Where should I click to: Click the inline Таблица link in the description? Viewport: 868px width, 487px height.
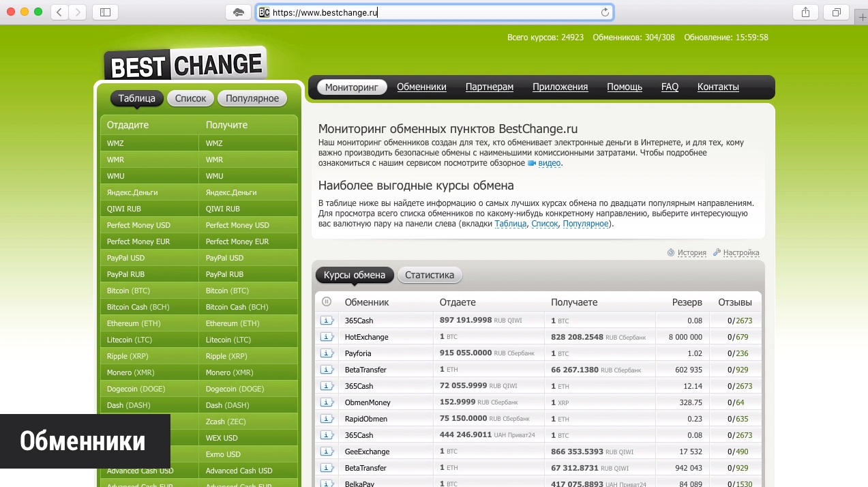point(511,224)
